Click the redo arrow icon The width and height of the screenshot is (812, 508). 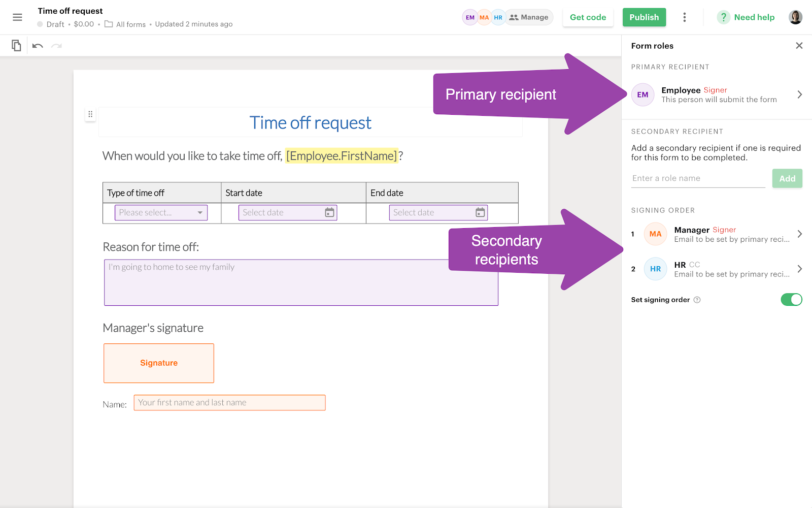pos(56,45)
